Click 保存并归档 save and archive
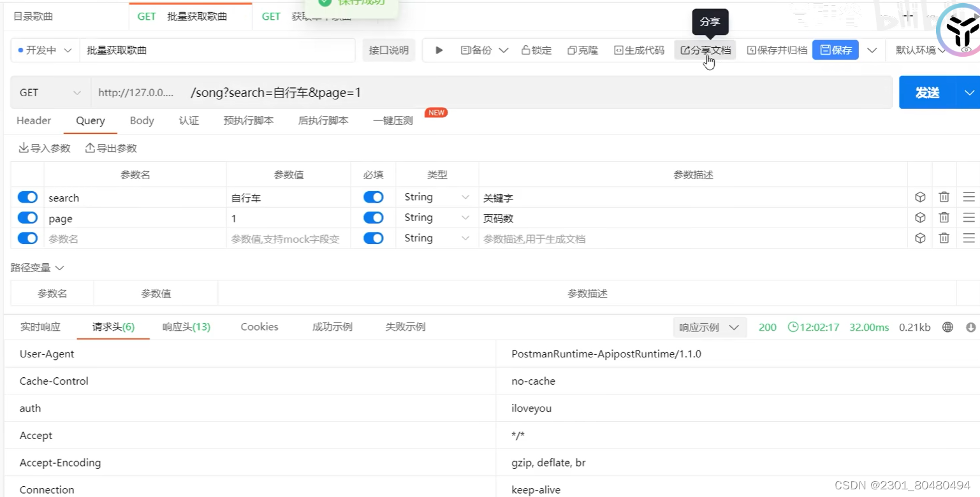This screenshot has width=980, height=497. (777, 50)
